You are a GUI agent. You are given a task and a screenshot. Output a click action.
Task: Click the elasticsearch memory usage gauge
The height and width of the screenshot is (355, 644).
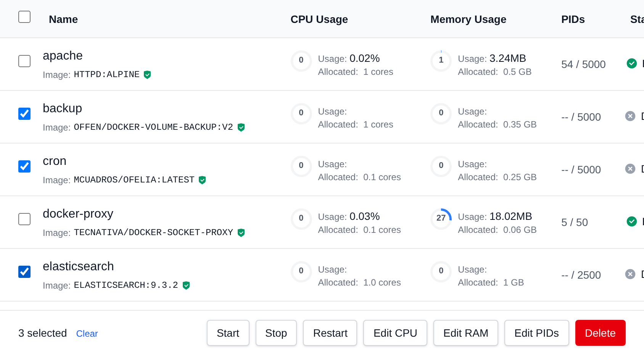point(441,272)
